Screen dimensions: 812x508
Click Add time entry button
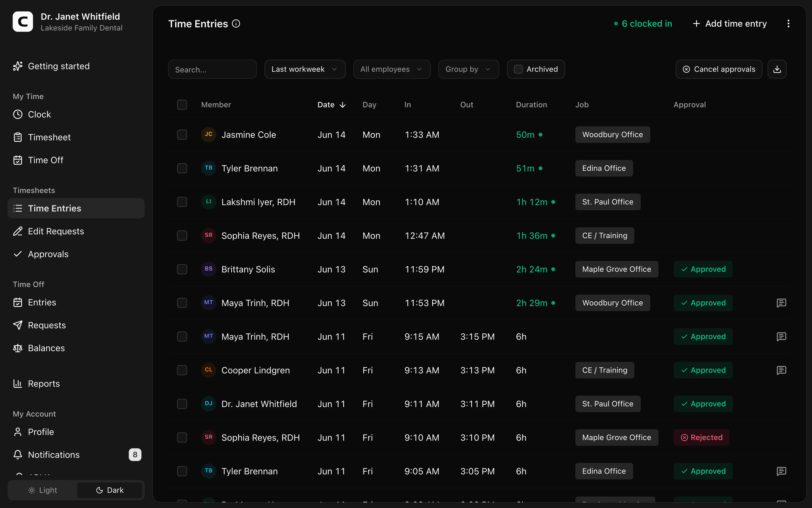click(730, 23)
